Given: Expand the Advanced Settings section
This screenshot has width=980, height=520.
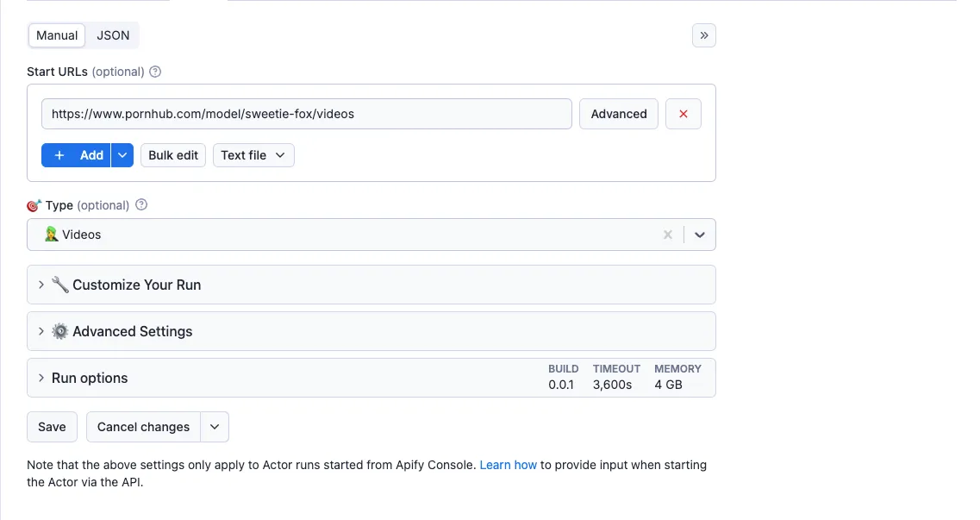Looking at the screenshot, I should 371,331.
